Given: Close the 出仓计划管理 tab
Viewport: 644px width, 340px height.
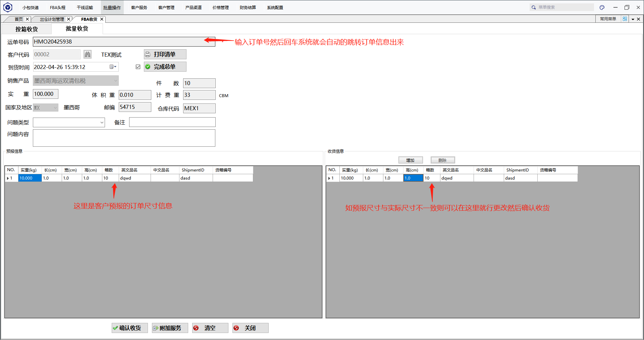Looking at the screenshot, I should coord(68,19).
